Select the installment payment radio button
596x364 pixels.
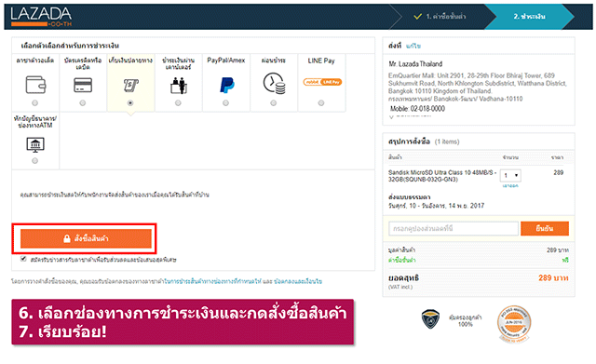(x=273, y=103)
